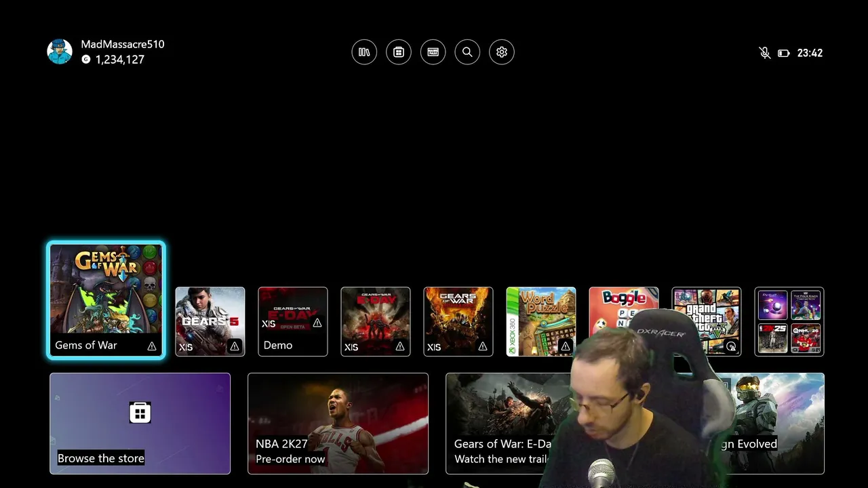Click the warning icon on Demo tile
This screenshot has height=488, width=868.
click(x=317, y=323)
